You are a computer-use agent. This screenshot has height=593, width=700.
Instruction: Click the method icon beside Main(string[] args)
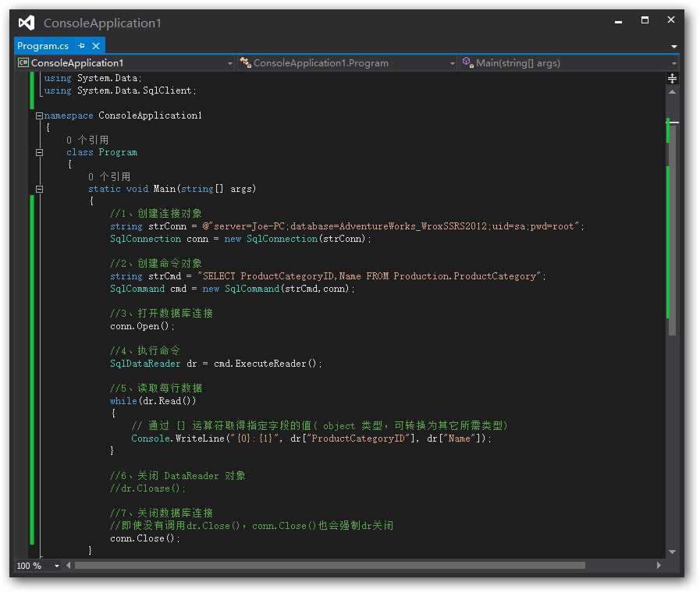pyautogui.click(x=467, y=62)
